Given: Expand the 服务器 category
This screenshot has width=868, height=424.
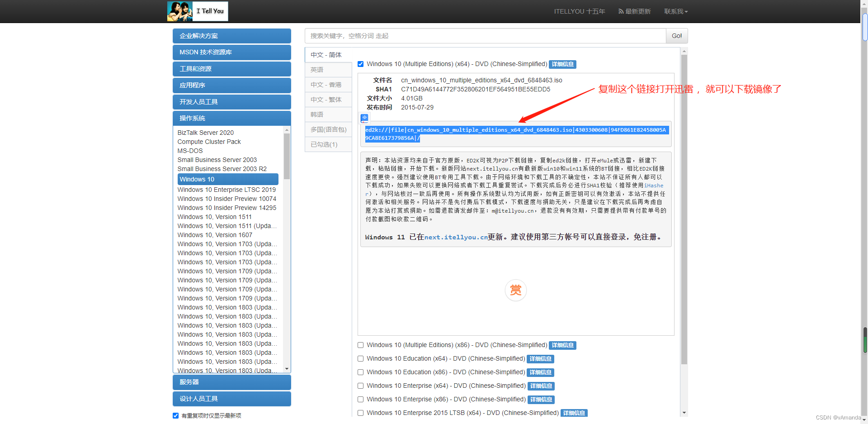Looking at the screenshot, I should click(x=232, y=382).
